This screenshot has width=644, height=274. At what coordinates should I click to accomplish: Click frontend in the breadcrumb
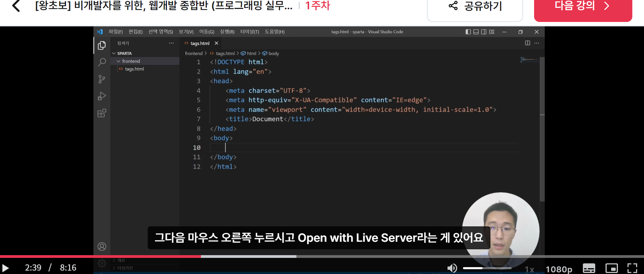(194, 53)
